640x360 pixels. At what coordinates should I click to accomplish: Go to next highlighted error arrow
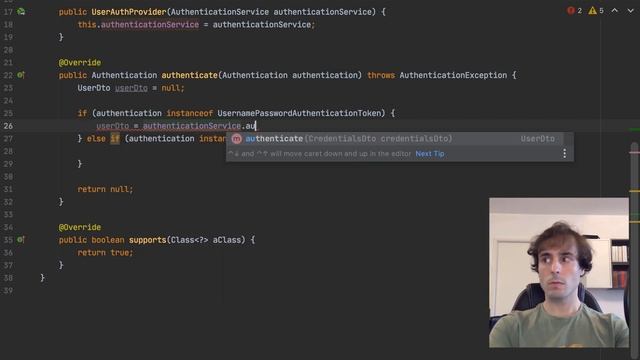click(x=630, y=11)
